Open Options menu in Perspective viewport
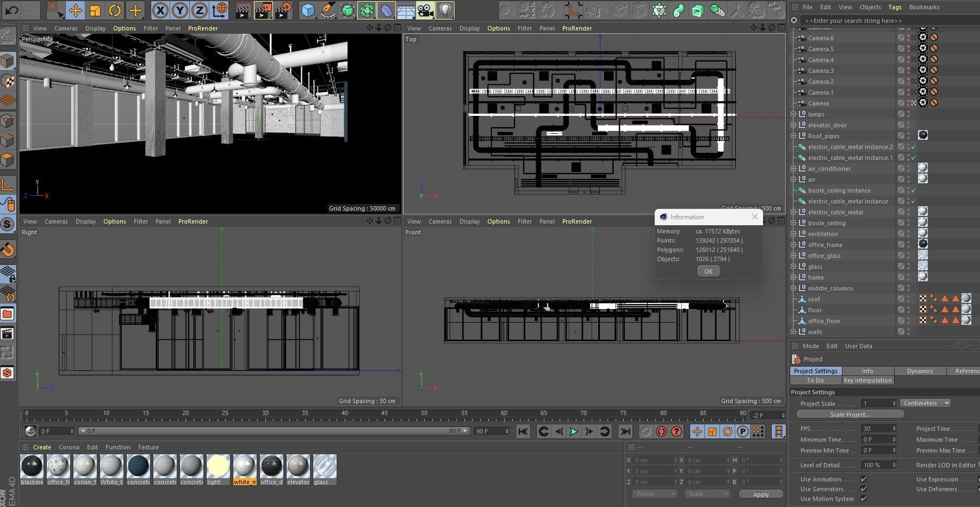Image resolution: width=980 pixels, height=507 pixels. click(x=125, y=28)
